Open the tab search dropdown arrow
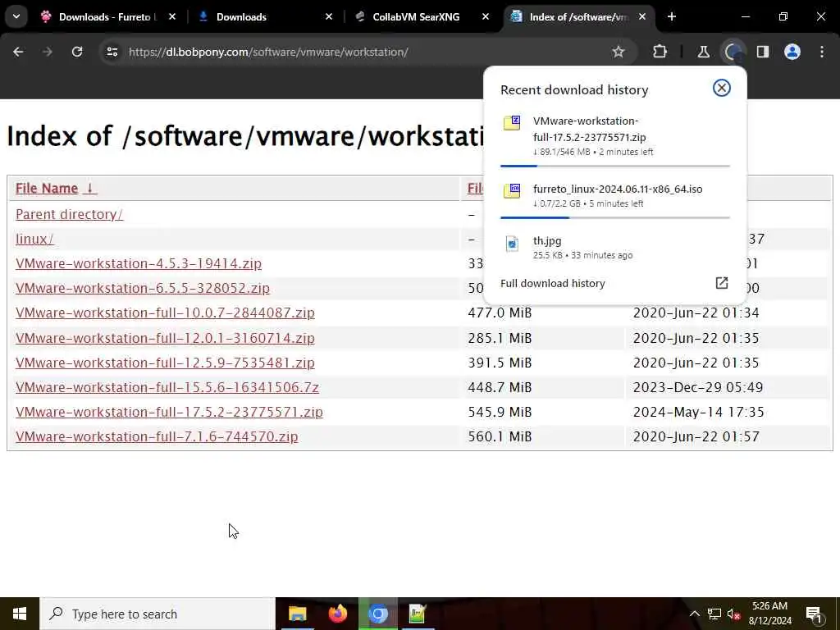 point(16,16)
